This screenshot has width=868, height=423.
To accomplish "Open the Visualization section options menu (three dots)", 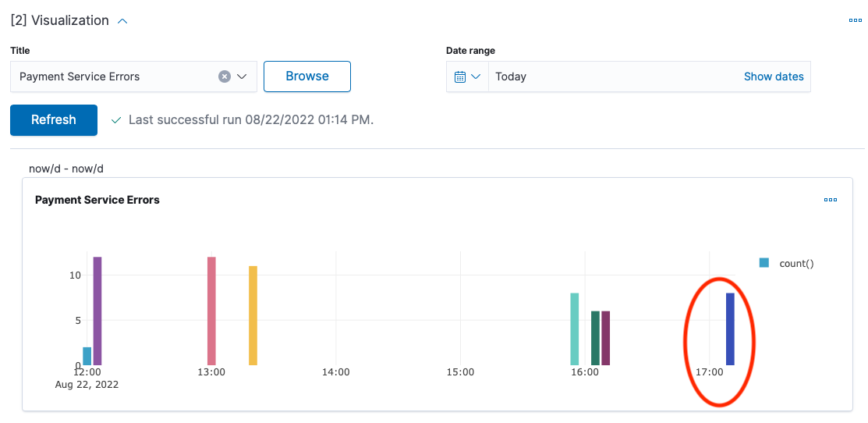I will click(855, 20).
